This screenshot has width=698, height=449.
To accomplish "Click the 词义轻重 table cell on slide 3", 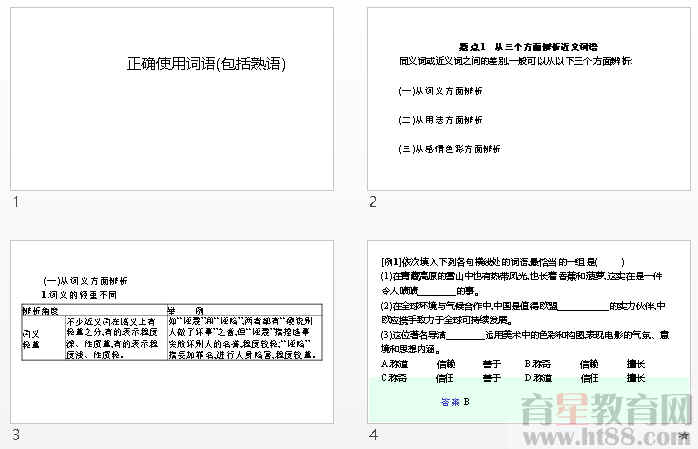I will click(x=32, y=338).
